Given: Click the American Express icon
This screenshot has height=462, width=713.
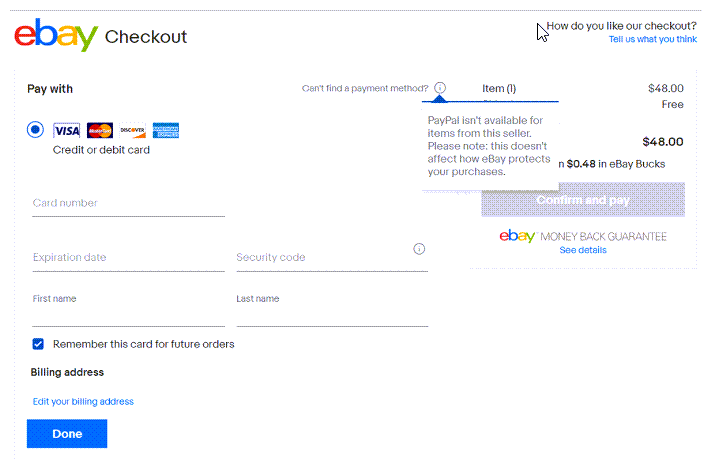Looking at the screenshot, I should click(x=166, y=131).
